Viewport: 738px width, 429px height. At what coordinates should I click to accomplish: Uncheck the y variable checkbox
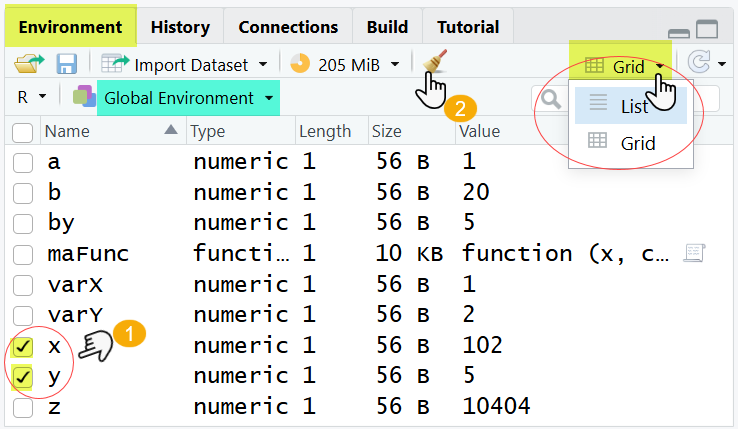pyautogui.click(x=23, y=377)
